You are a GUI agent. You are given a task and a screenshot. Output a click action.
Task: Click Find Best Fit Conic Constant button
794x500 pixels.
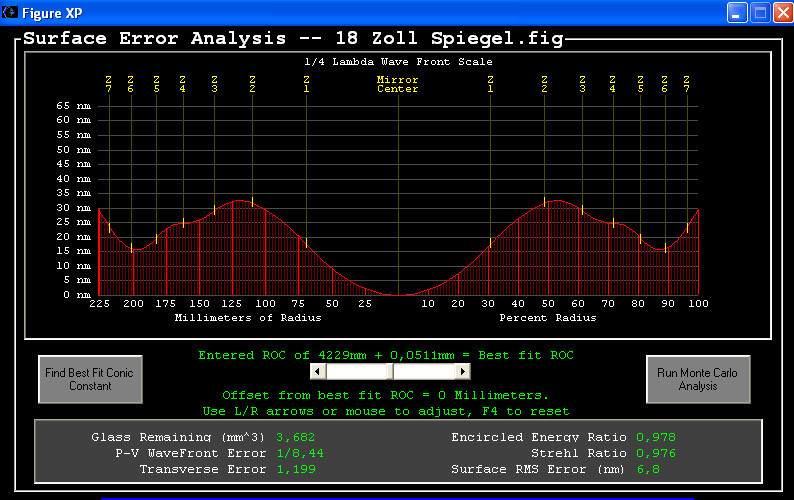89,379
